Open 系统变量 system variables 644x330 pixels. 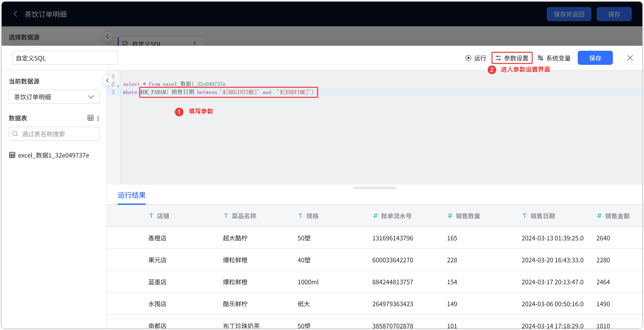coord(554,58)
